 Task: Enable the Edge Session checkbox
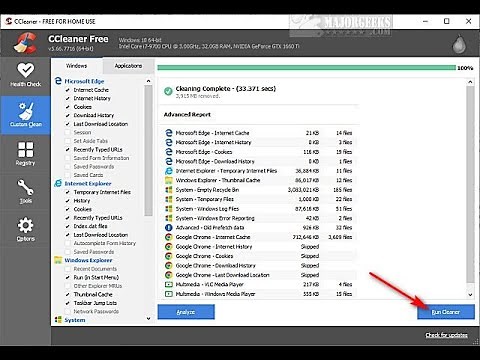coord(68,132)
